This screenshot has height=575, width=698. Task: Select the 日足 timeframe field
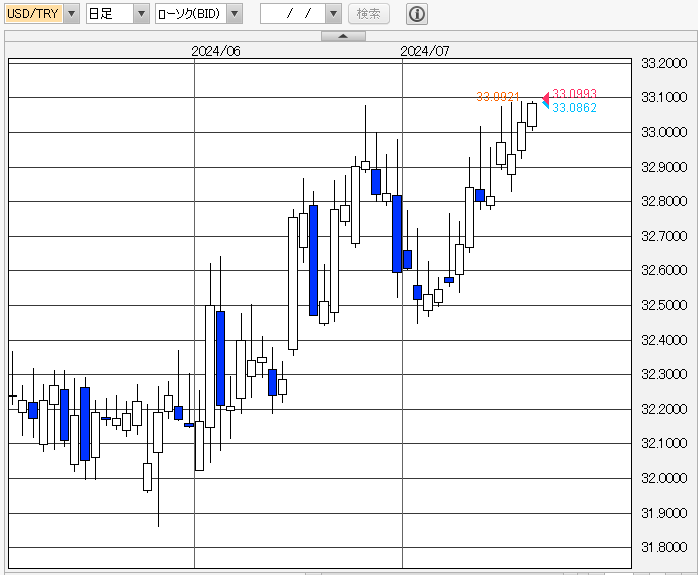pos(110,14)
